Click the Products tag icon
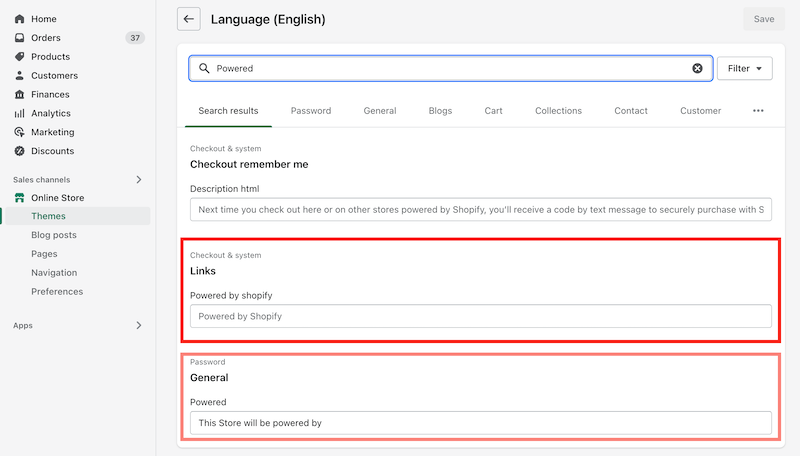The image size is (800, 456). [x=19, y=57]
